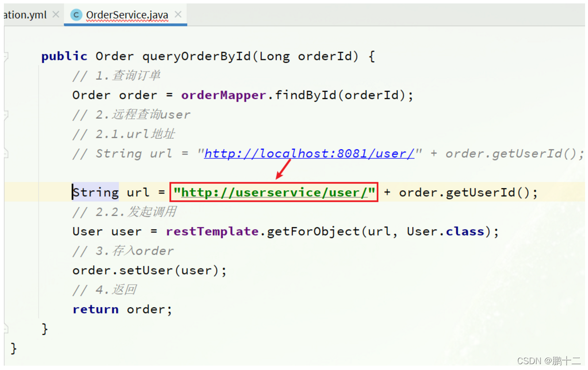Close the OrderService.java tab
The height and width of the screenshot is (370, 588).
tap(178, 15)
